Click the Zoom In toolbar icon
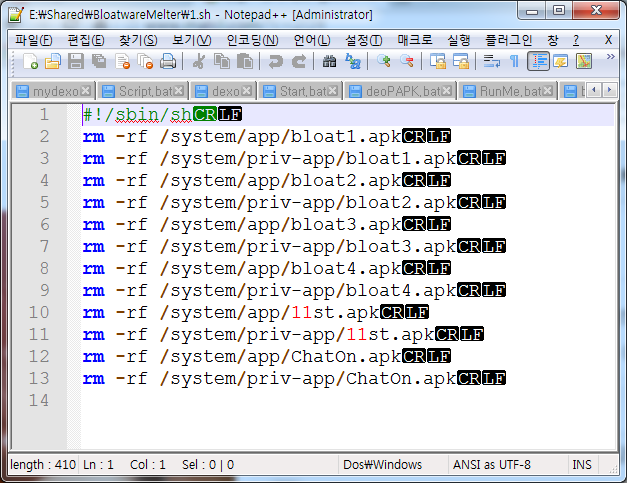Viewport: 627px width, 483px height. pyautogui.click(x=385, y=62)
